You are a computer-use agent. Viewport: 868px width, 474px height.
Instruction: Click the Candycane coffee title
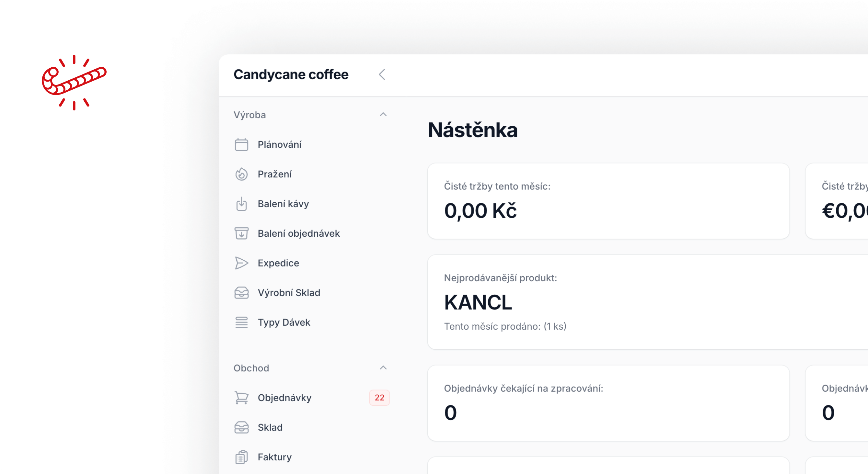click(291, 75)
